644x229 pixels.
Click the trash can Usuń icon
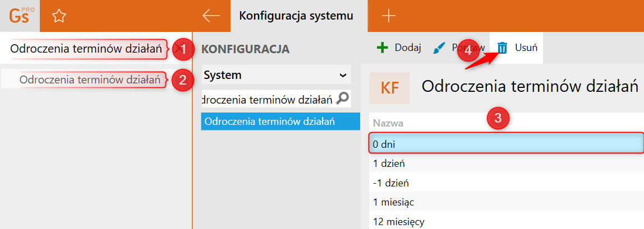point(502,48)
